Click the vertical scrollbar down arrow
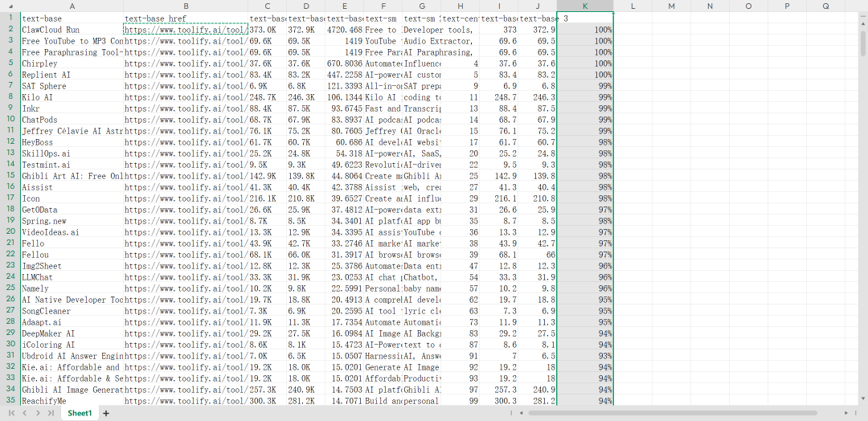The image size is (868, 421). [863, 399]
